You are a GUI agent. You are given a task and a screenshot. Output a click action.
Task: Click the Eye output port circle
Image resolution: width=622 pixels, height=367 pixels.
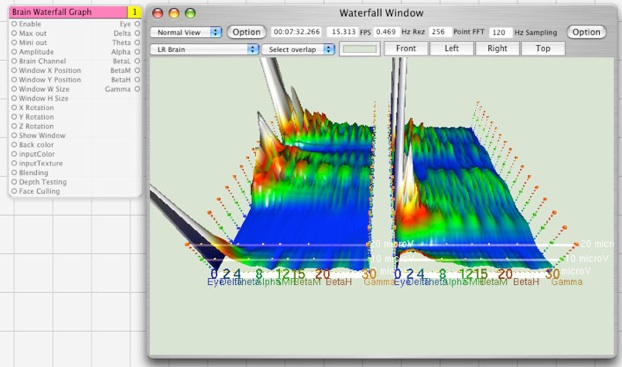pos(137,24)
